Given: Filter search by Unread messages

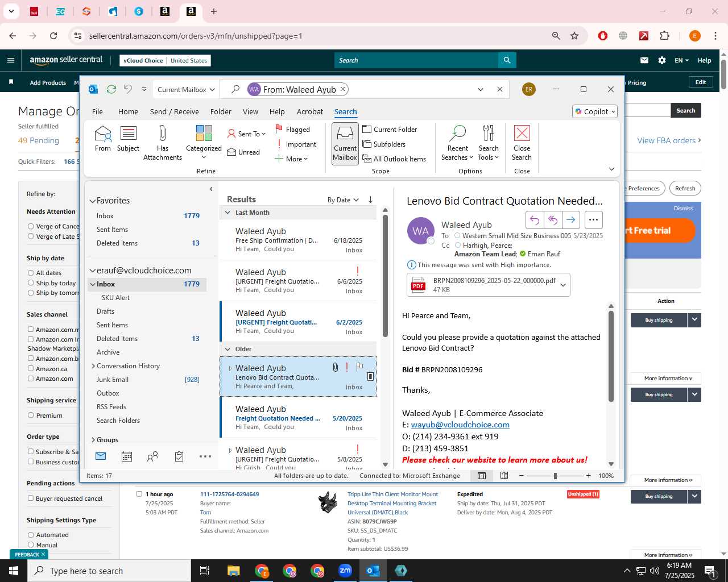Looking at the screenshot, I should [243, 152].
